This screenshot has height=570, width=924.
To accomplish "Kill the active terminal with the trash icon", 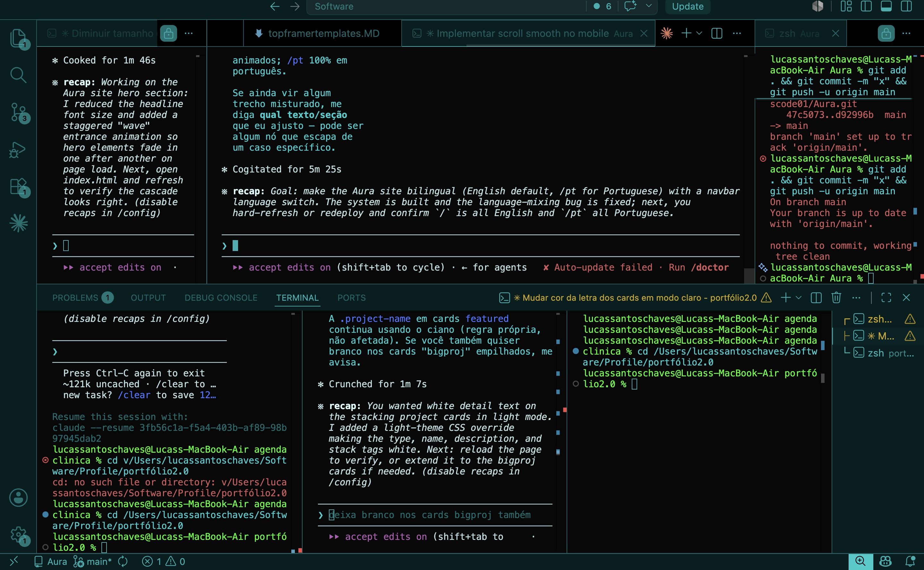I will click(836, 298).
